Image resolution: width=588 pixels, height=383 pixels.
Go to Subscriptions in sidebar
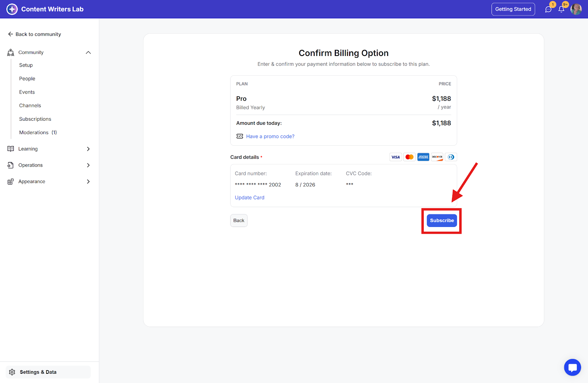coord(35,119)
